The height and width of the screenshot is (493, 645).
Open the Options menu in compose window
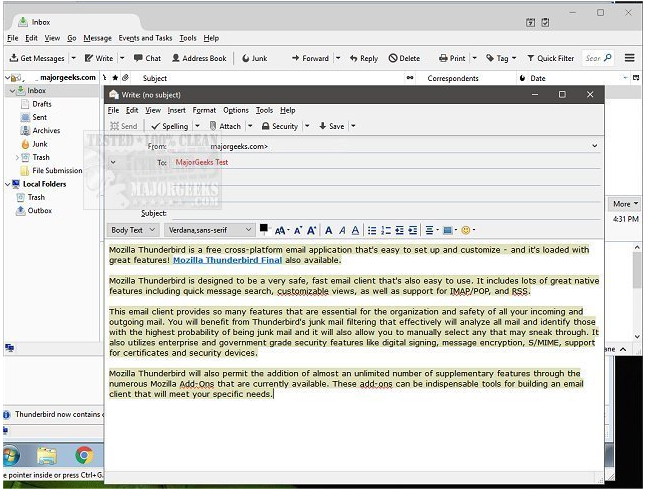[236, 110]
